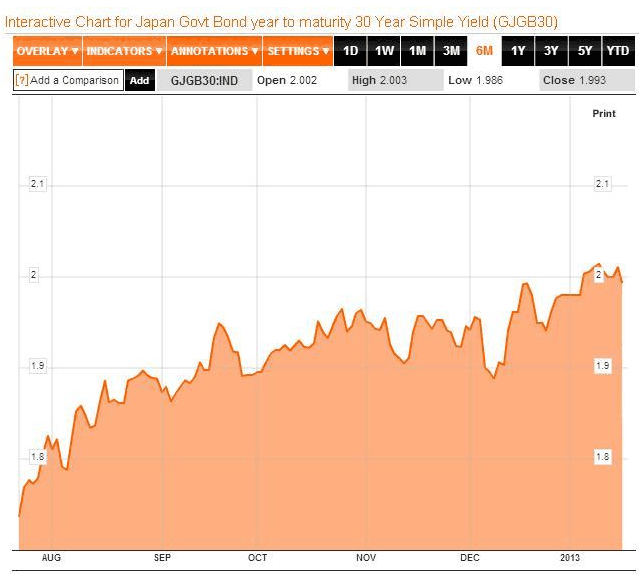Switch chart range to 1D
Image resolution: width=639 pixels, height=578 pixels.
[x=350, y=51]
